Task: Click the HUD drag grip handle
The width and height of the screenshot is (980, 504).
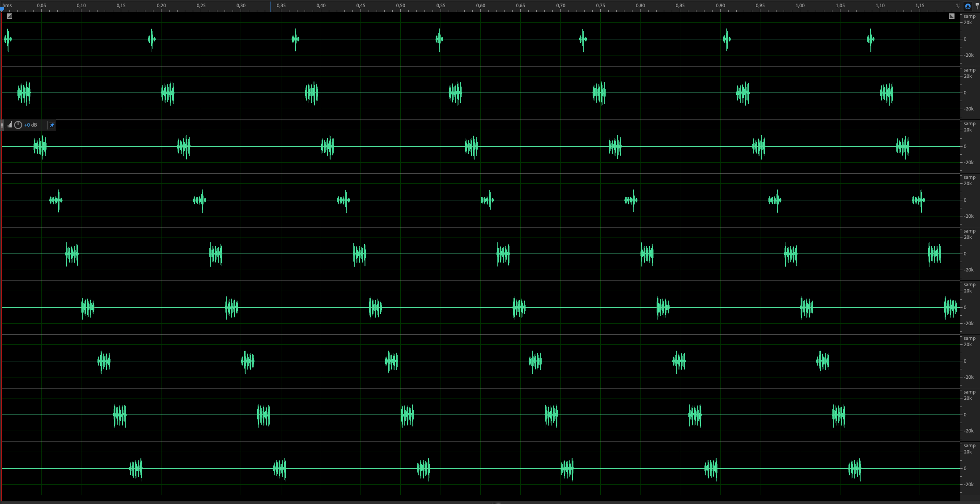Action: [x=2, y=125]
